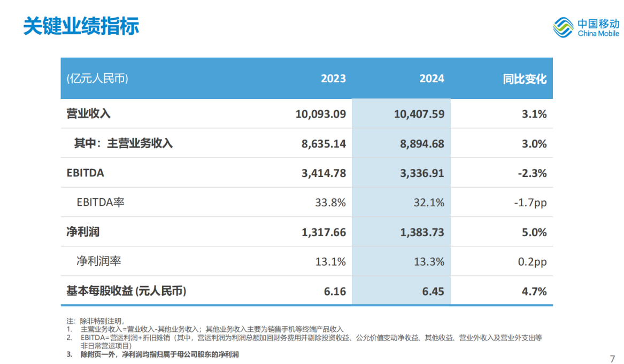This screenshot has height=364, width=624.
Task: Select the 营业收入 row label
Action: 88,114
